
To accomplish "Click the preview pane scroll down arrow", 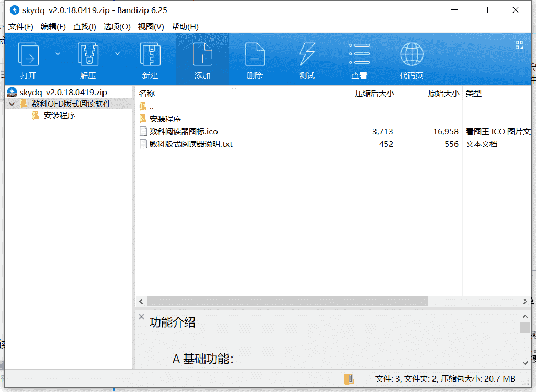I will click(525, 363).
